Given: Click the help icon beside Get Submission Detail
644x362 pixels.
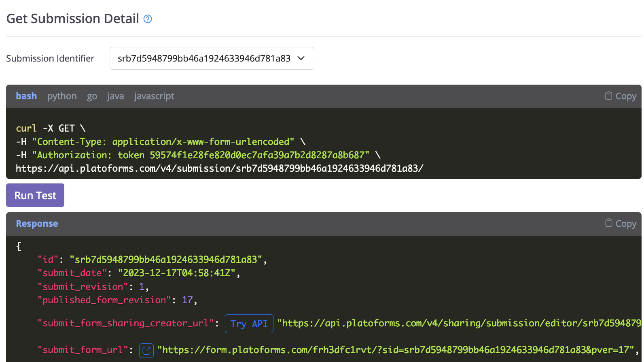Looking at the screenshot, I should pos(148,19).
